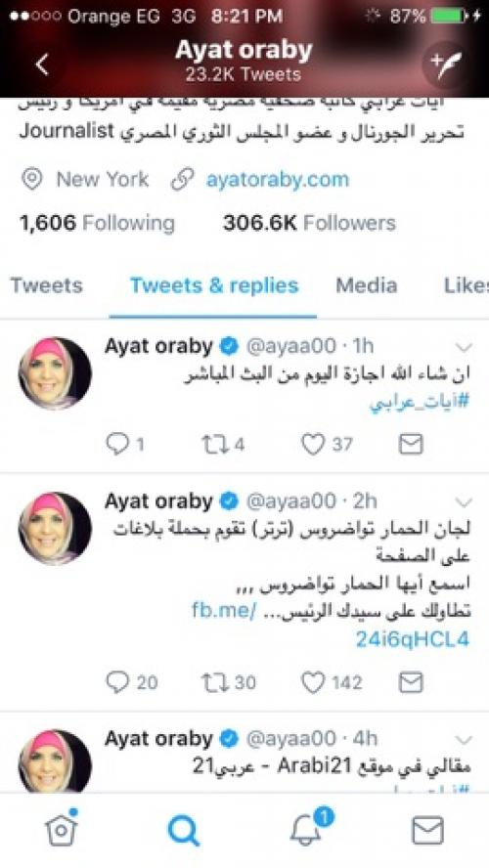Retweet the 1h tweet with 4 retweets
The height and width of the screenshot is (868, 489).
pyautogui.click(x=223, y=444)
